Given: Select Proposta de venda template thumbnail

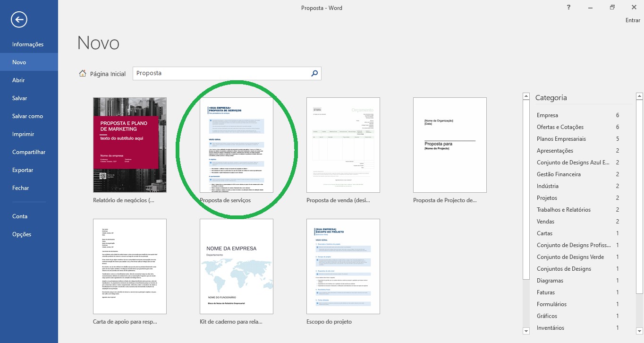Looking at the screenshot, I should tap(343, 145).
